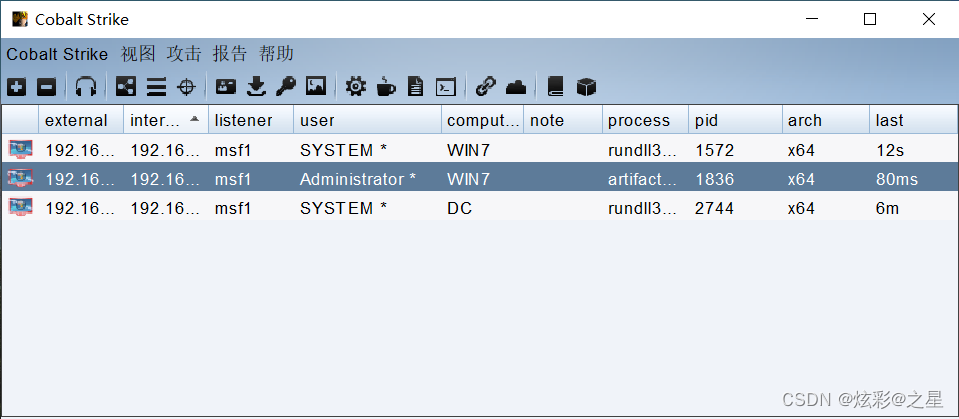Viewport: 959px width, 419px height.
Task: Open Credentials via the ID card icon
Action: 226,87
